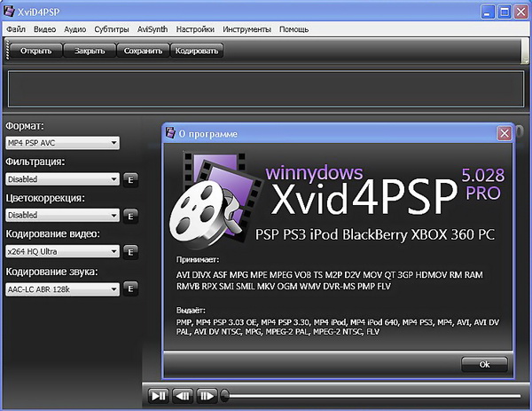Open the Инструменты menu
This screenshot has width=532, height=411.
pos(247,29)
